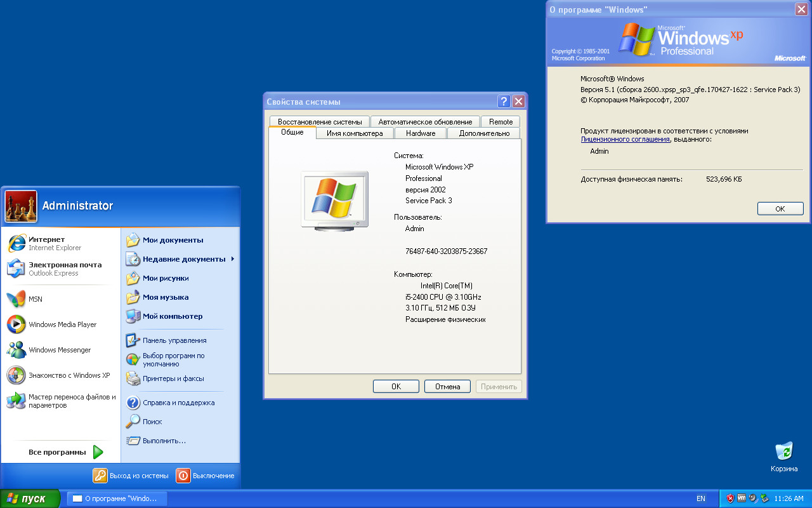Open Windows Messenger
Screen dimensions: 812x508
click(x=60, y=350)
